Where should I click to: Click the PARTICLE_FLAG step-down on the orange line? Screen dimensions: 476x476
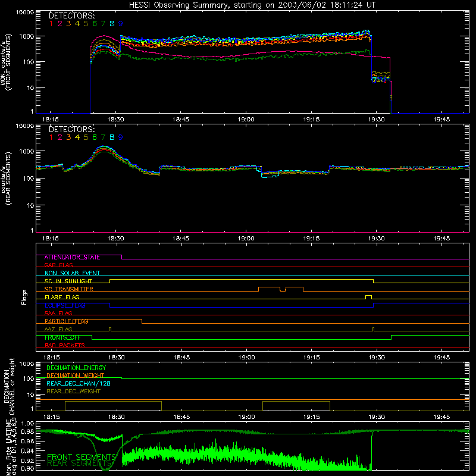142,321
